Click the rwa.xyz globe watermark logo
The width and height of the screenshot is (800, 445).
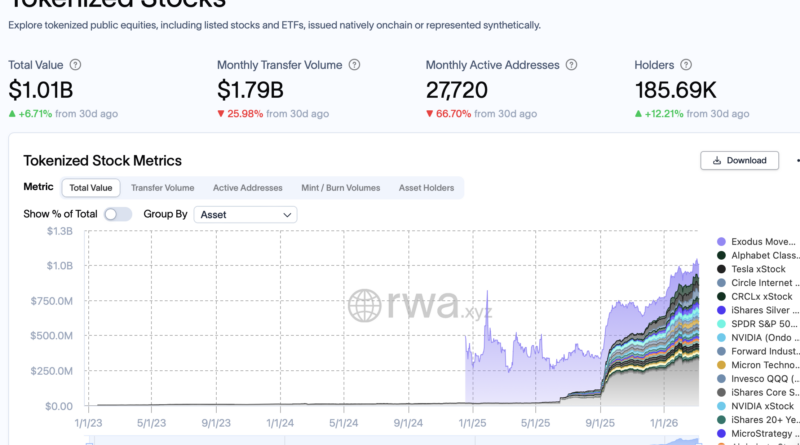365,304
